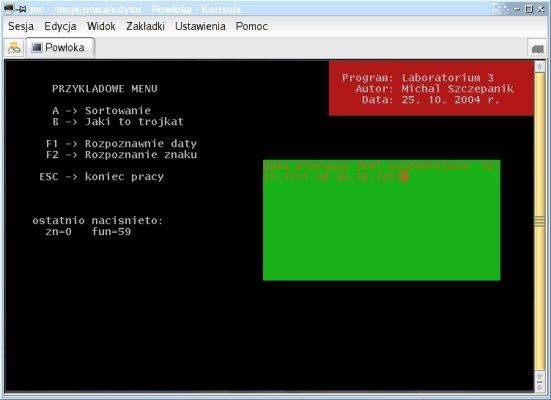Close the Konsola window

[x=541, y=9]
